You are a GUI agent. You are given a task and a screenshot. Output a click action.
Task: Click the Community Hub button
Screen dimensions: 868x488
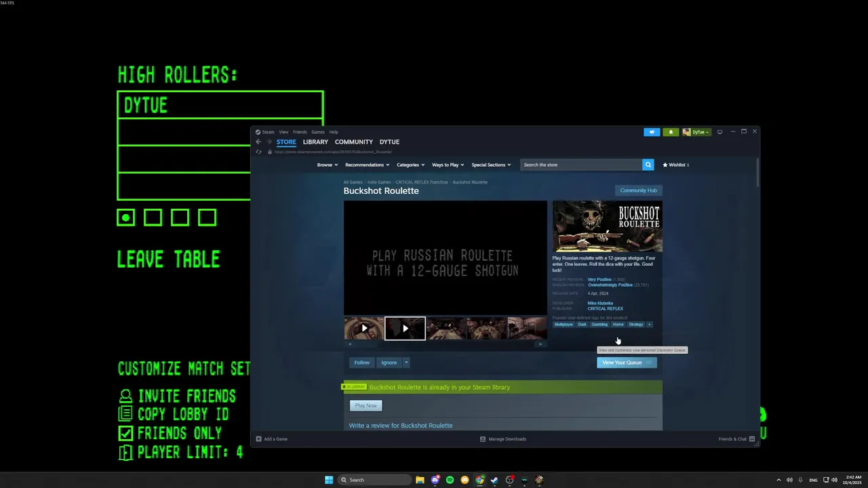click(638, 190)
